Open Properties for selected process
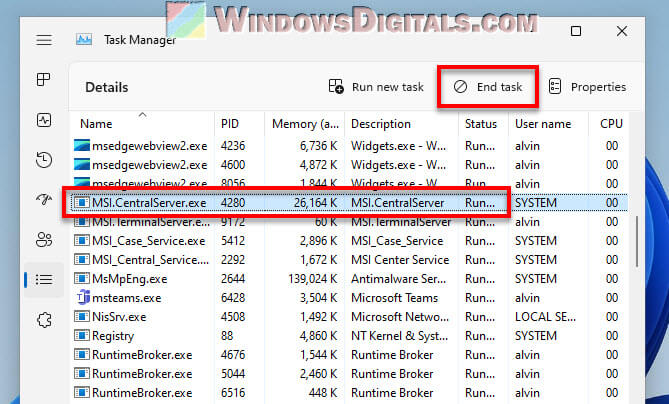Image resolution: width=669 pixels, height=404 pixels. pos(587,87)
